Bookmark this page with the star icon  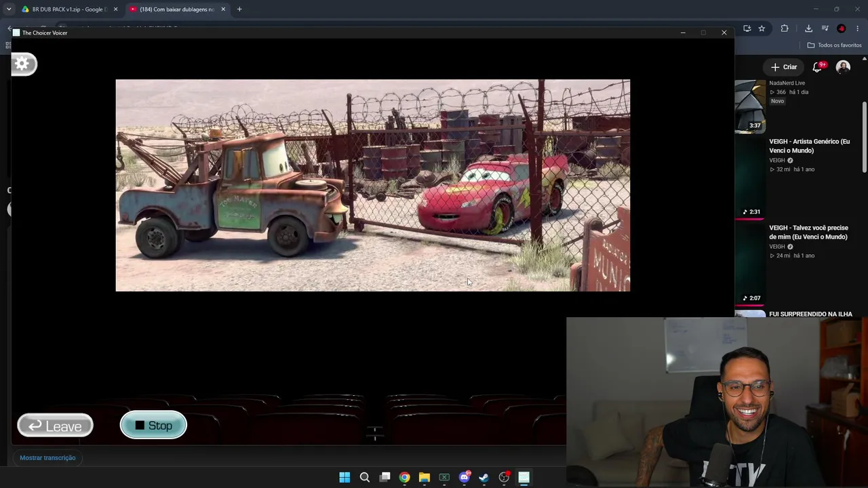(762, 28)
